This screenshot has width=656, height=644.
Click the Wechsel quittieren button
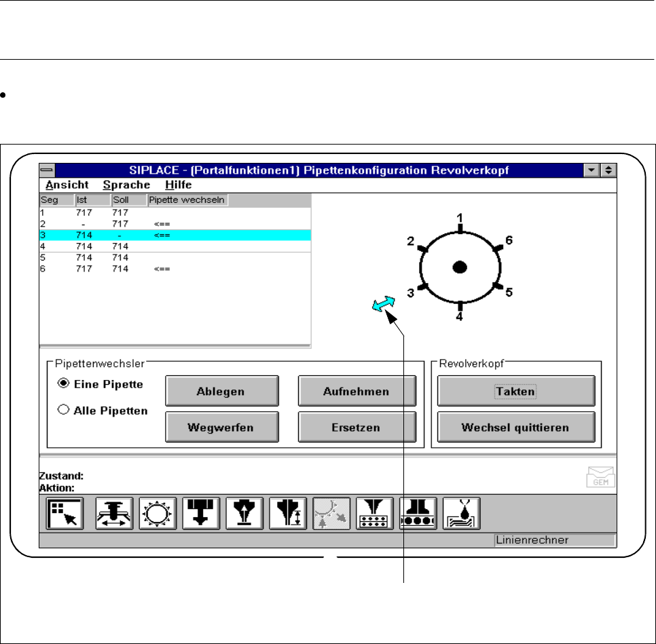[x=516, y=427]
